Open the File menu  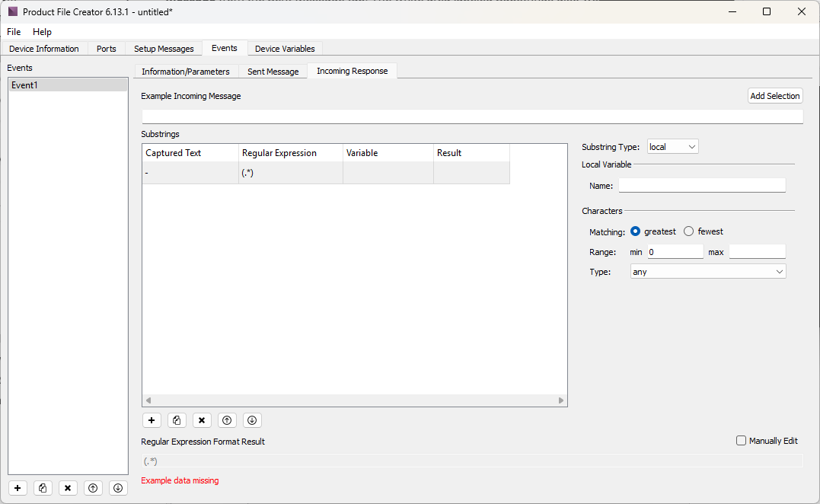14,32
